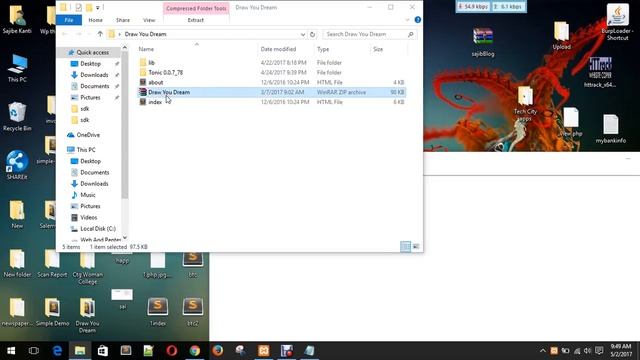Select This PC in navigation pane
This screenshot has width=640, height=360.
click(86, 150)
